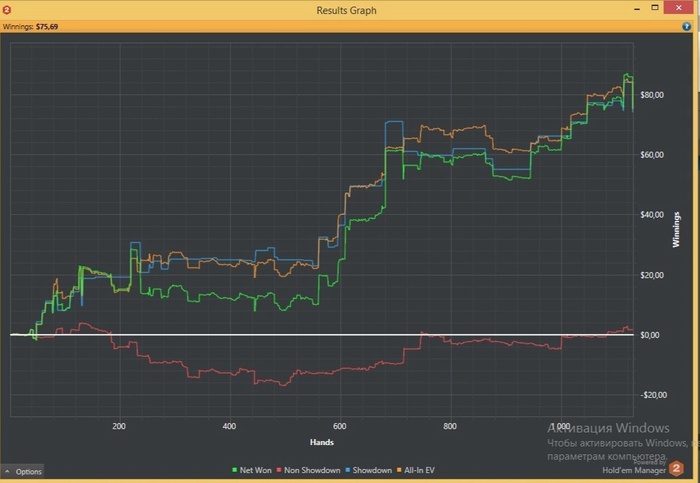Close the Results Graph window
The height and width of the screenshot is (483, 700).
[x=679, y=8]
